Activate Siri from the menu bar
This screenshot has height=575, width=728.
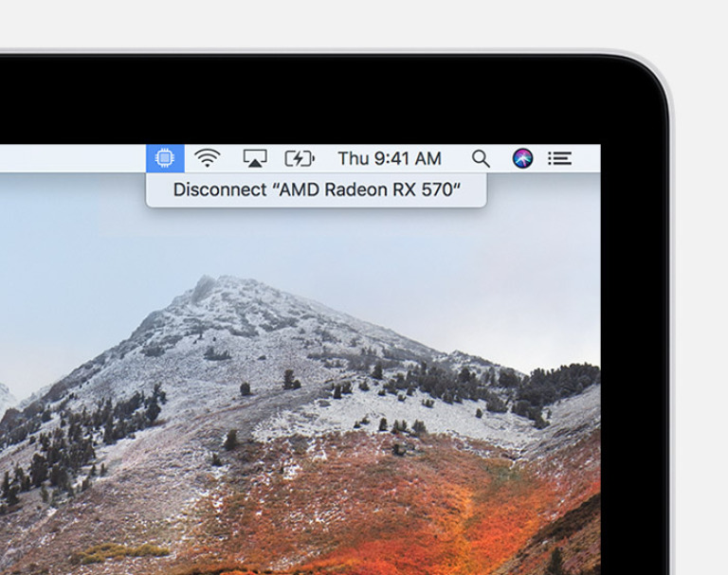pos(522,158)
